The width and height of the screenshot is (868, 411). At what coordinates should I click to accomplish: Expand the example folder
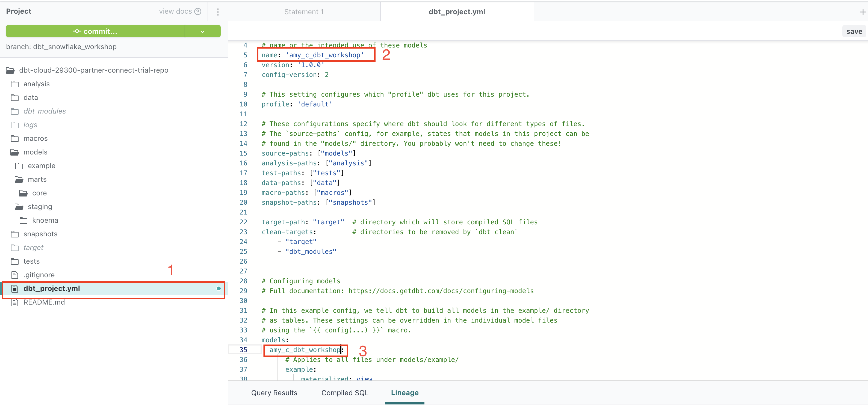19,166
